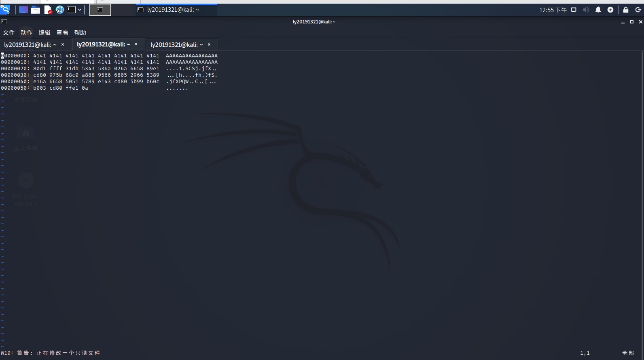Click the 全部 scroll position indicator
The image size is (644, 360).
[628, 353]
